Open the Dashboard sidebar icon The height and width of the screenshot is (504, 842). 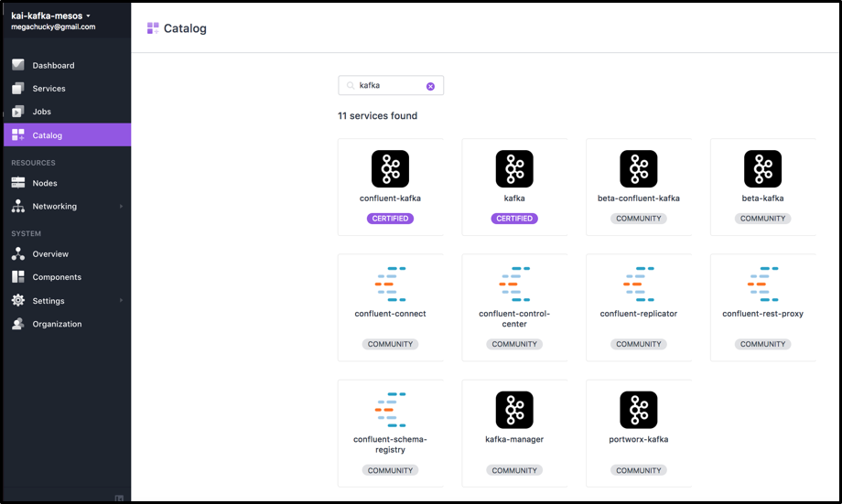(x=18, y=65)
